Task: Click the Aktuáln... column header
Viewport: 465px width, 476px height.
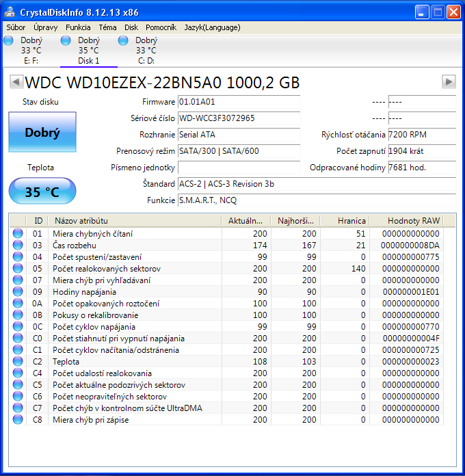Action: 246,221
